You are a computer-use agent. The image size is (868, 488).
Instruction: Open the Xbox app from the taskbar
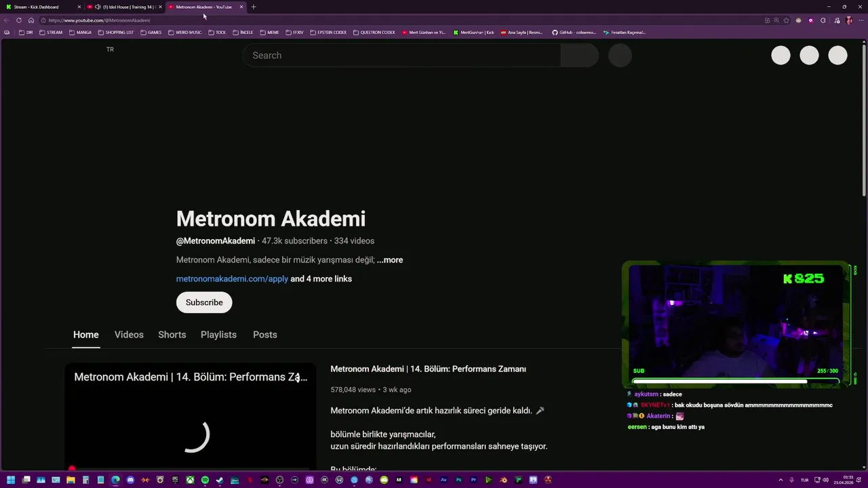pyautogui.click(x=190, y=480)
